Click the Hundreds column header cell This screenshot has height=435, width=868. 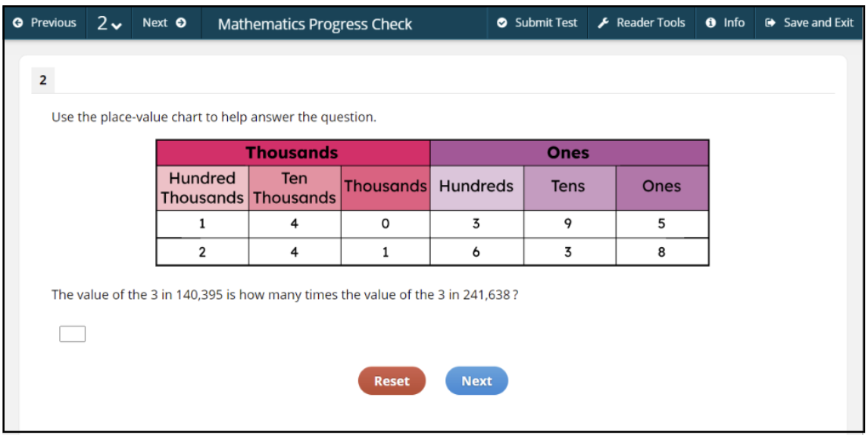(476, 186)
